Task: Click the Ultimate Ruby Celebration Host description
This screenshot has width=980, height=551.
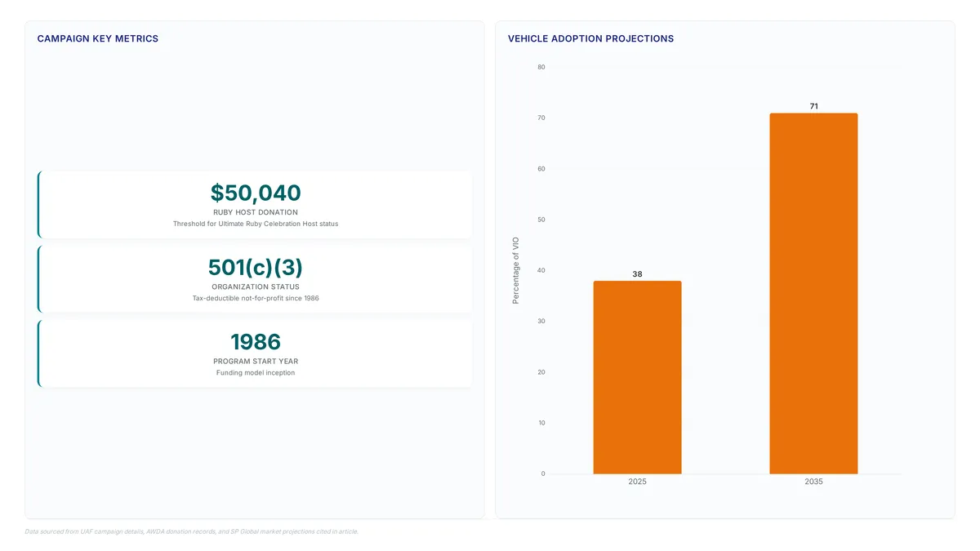Action: 256,224
